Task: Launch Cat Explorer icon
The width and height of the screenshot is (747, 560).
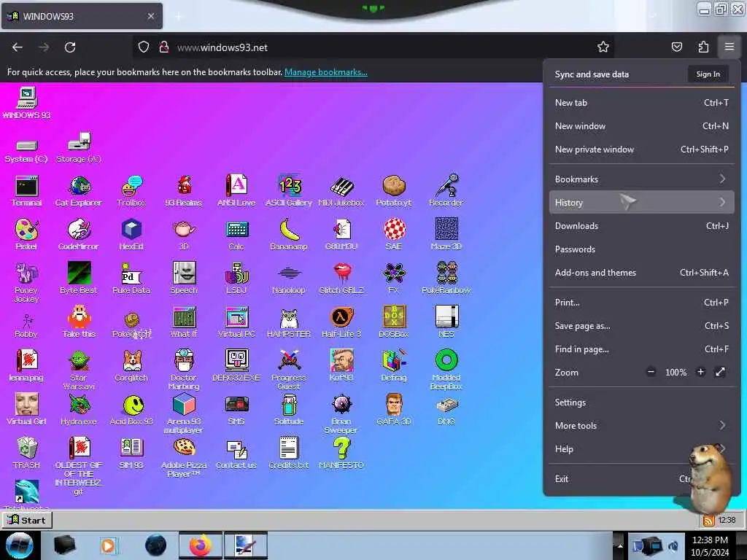Action: click(79, 190)
